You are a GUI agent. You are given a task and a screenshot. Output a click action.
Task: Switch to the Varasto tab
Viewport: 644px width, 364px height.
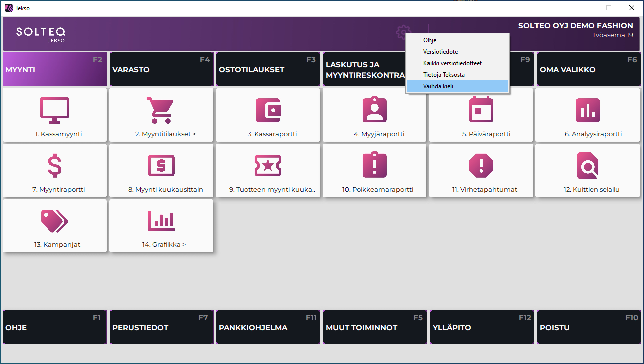click(161, 69)
